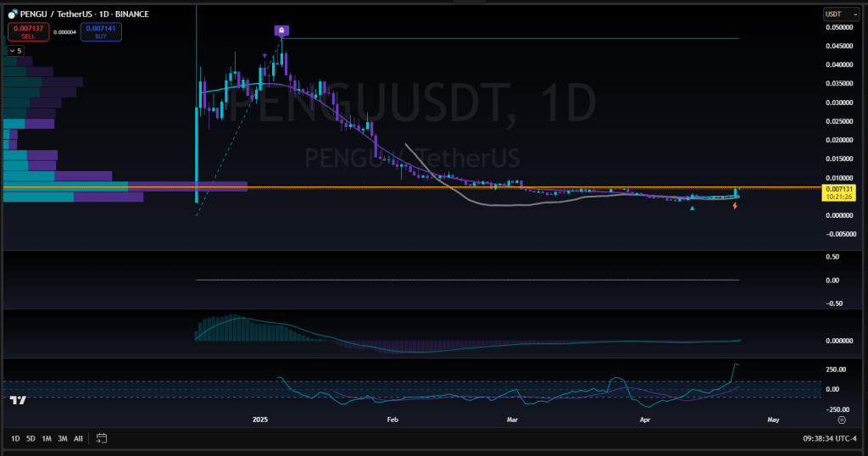
Task: Click the Mar time axis label
Action: click(512, 420)
